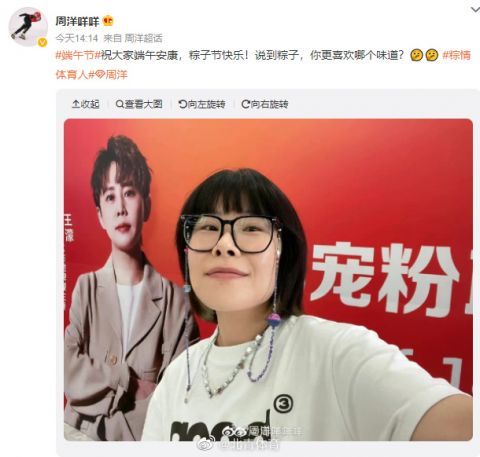
Task: Collapse the image with 收起 button
Action: pos(86,104)
